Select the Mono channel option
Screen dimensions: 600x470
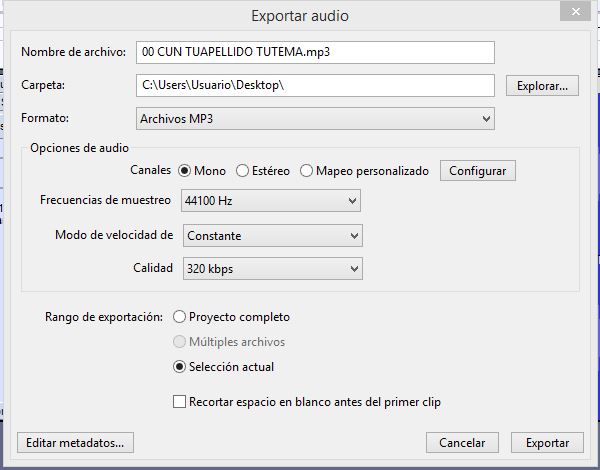pyautogui.click(x=184, y=171)
